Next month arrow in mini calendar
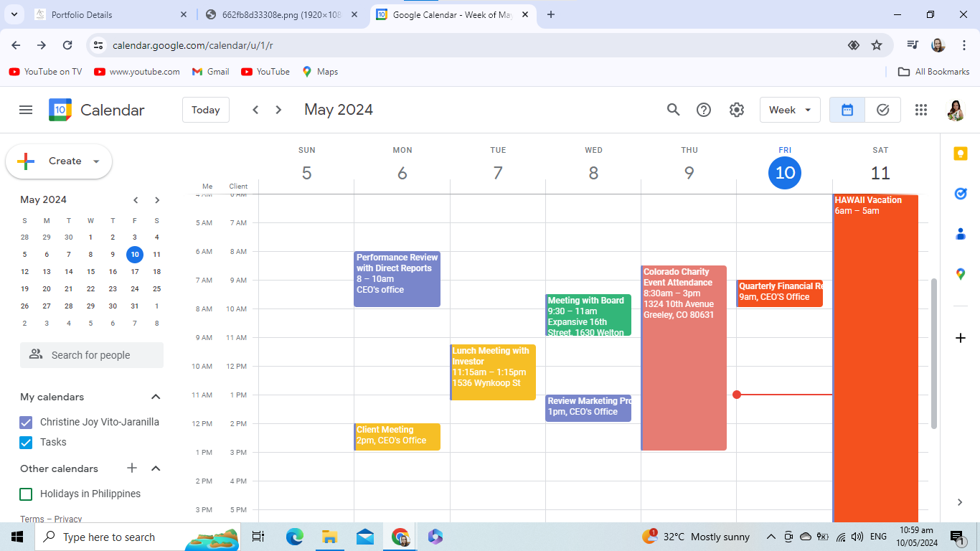 157,200
